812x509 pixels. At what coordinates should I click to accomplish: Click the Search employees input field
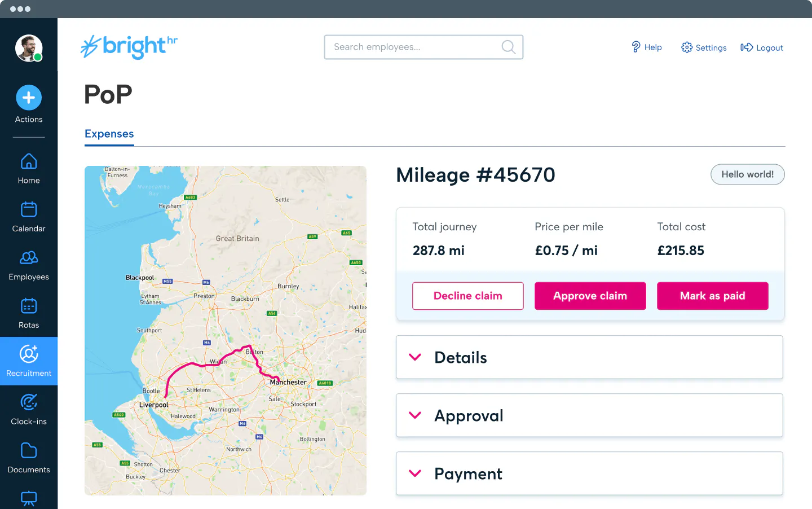414,47
